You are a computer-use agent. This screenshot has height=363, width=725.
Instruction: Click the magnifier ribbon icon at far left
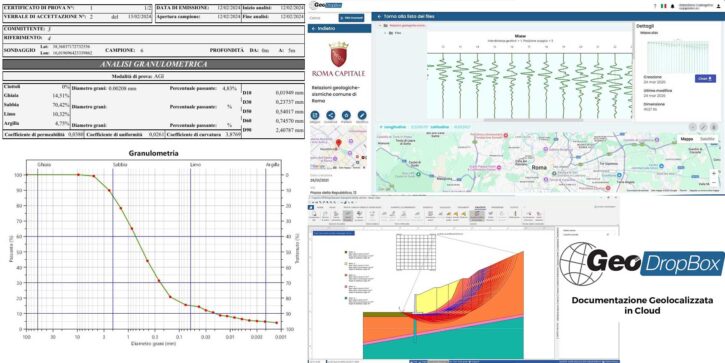pyautogui.click(x=314, y=215)
